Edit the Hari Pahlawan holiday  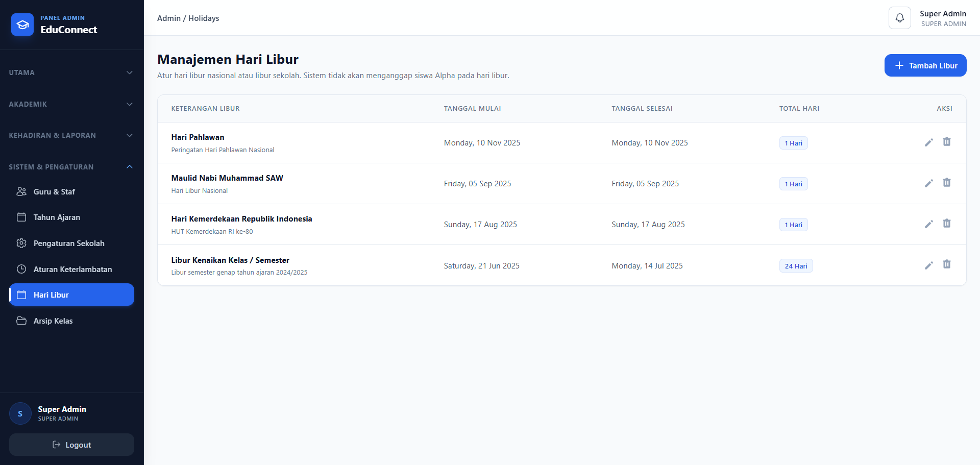(929, 142)
